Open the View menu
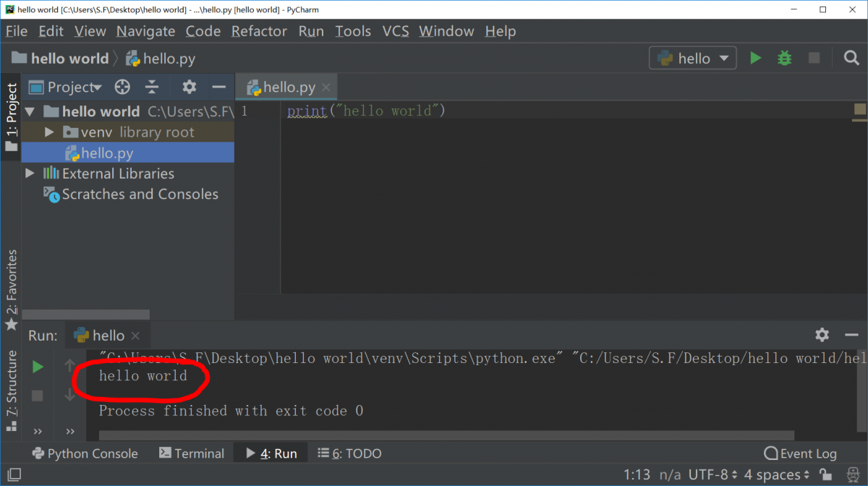 [x=90, y=31]
